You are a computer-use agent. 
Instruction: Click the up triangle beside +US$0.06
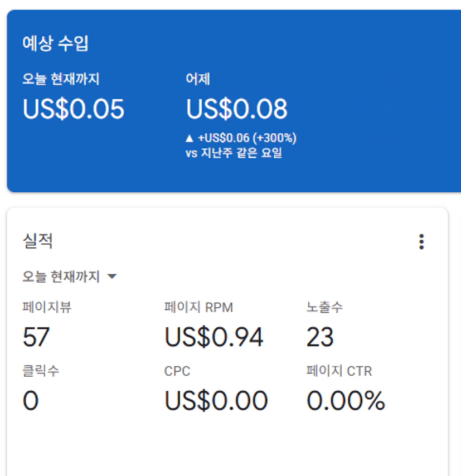point(190,138)
